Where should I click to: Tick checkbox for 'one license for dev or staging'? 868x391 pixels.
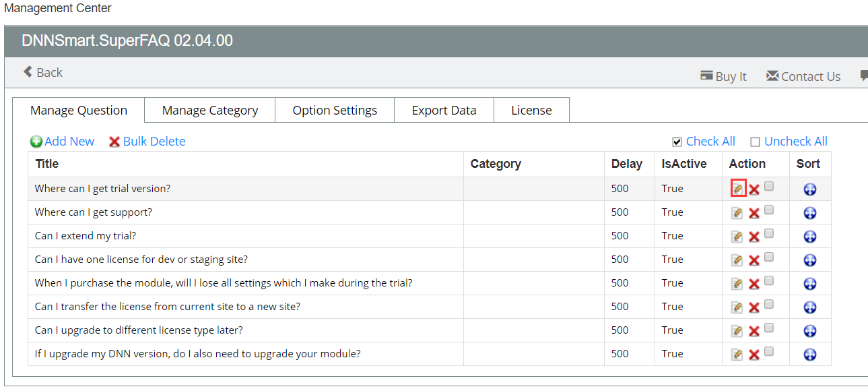coord(769,258)
